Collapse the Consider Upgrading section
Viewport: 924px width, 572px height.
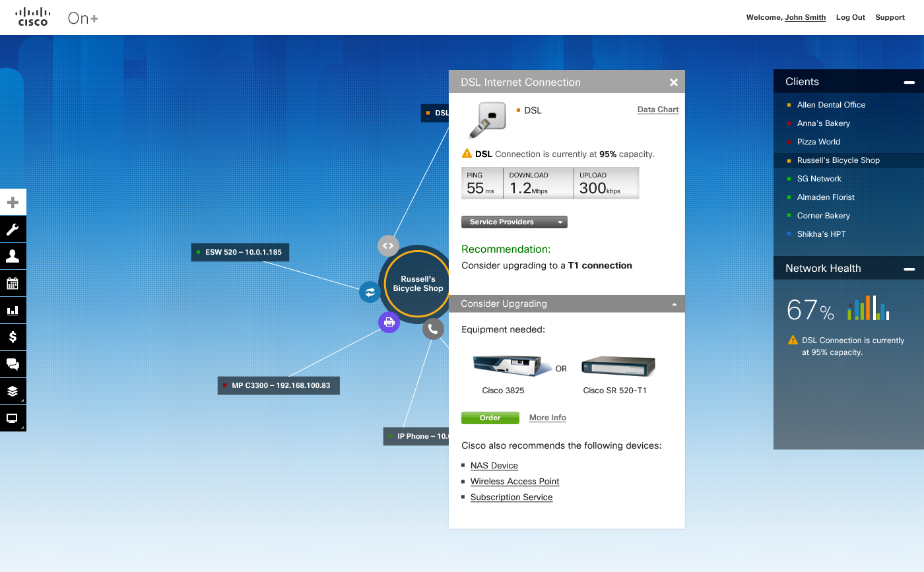[674, 304]
